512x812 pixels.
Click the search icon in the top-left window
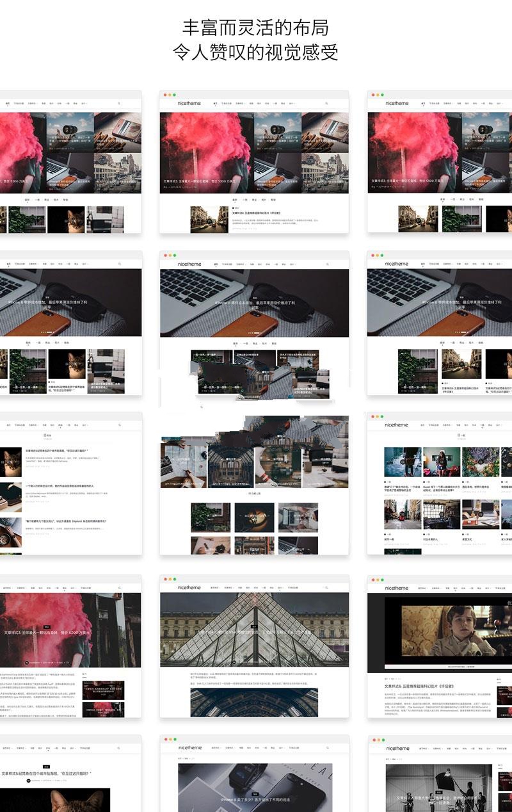[x=118, y=103]
